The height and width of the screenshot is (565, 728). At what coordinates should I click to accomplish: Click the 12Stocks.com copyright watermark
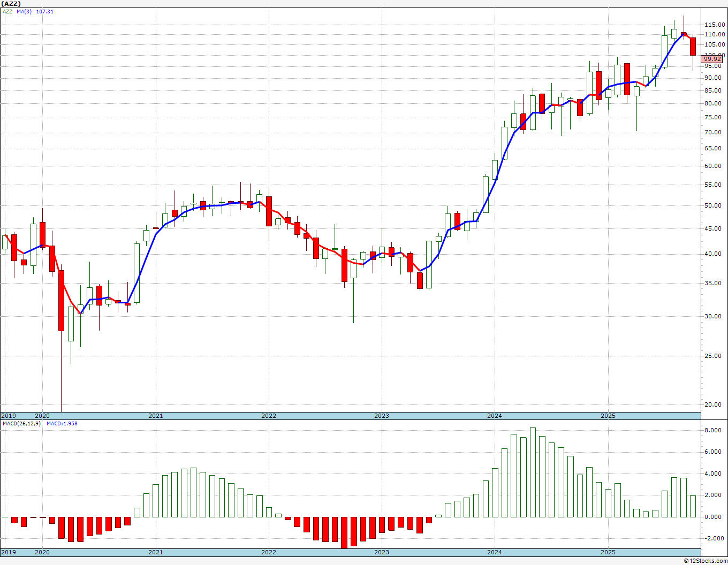(x=706, y=561)
